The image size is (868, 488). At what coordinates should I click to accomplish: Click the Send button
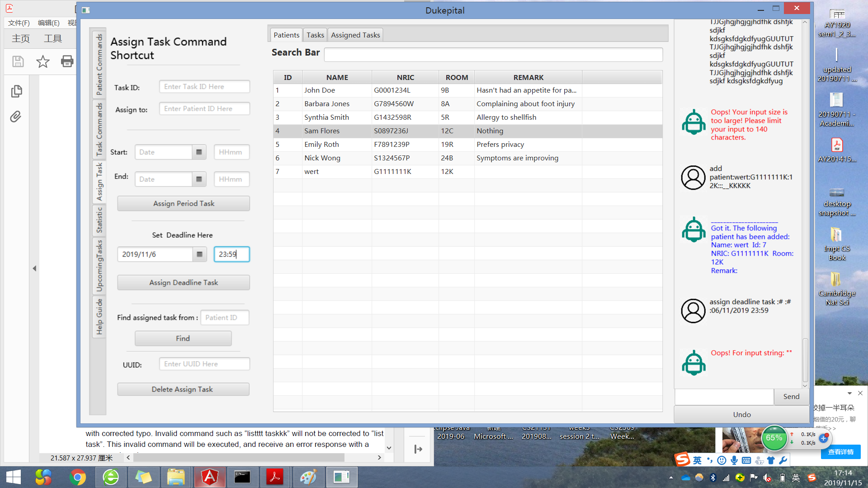coord(791,396)
